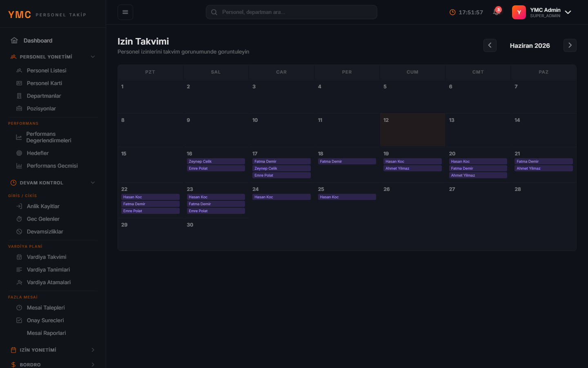
Task: Click the Personel Listesi icon
Action: 19,70
